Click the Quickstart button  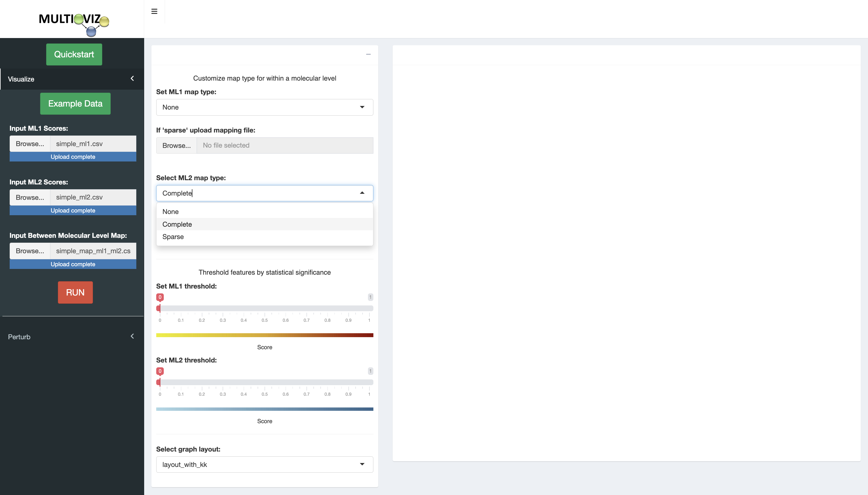point(74,54)
